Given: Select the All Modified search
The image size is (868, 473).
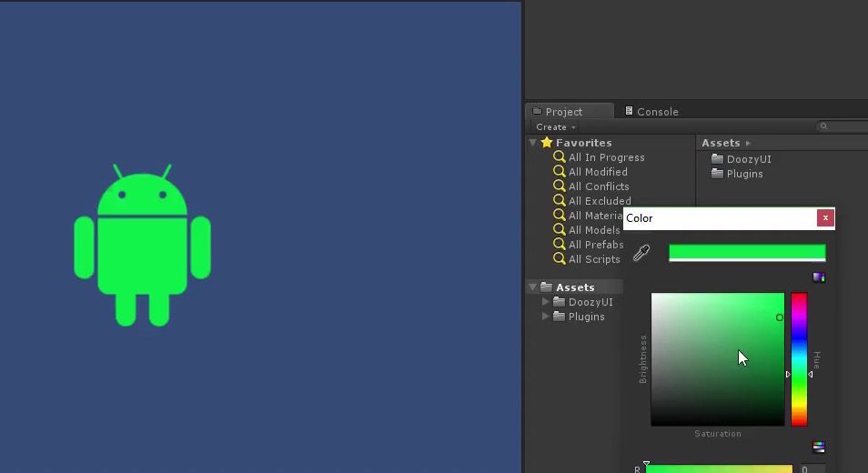Looking at the screenshot, I should [x=590, y=172].
